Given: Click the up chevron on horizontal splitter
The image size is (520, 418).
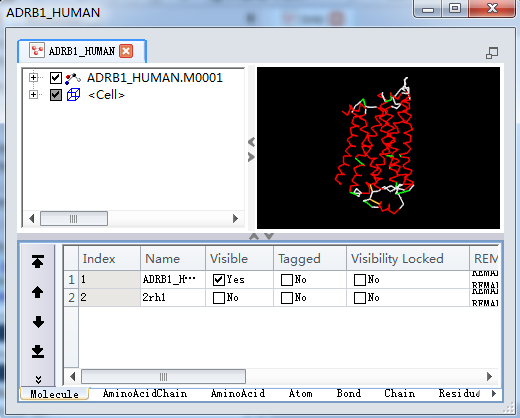Looking at the screenshot, I should click(x=254, y=236).
